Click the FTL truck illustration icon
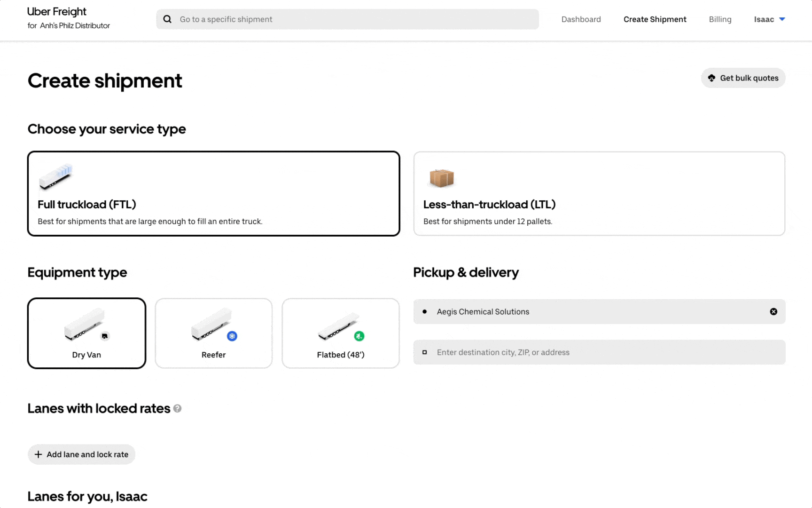Screen dimensions: 812x508 pos(56,177)
